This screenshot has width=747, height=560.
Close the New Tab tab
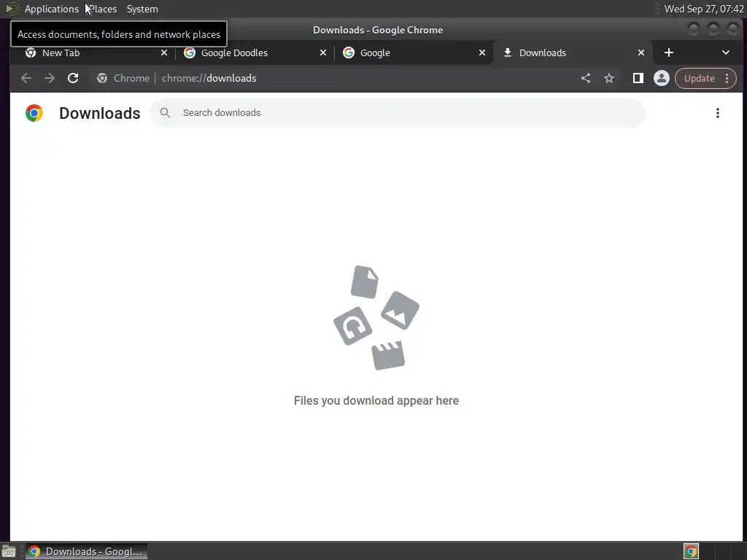(164, 52)
